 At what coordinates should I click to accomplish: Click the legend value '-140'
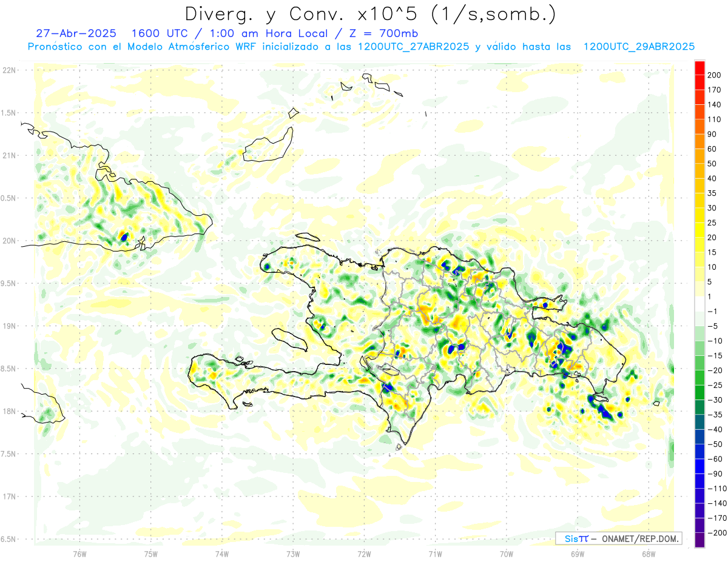tap(716, 504)
